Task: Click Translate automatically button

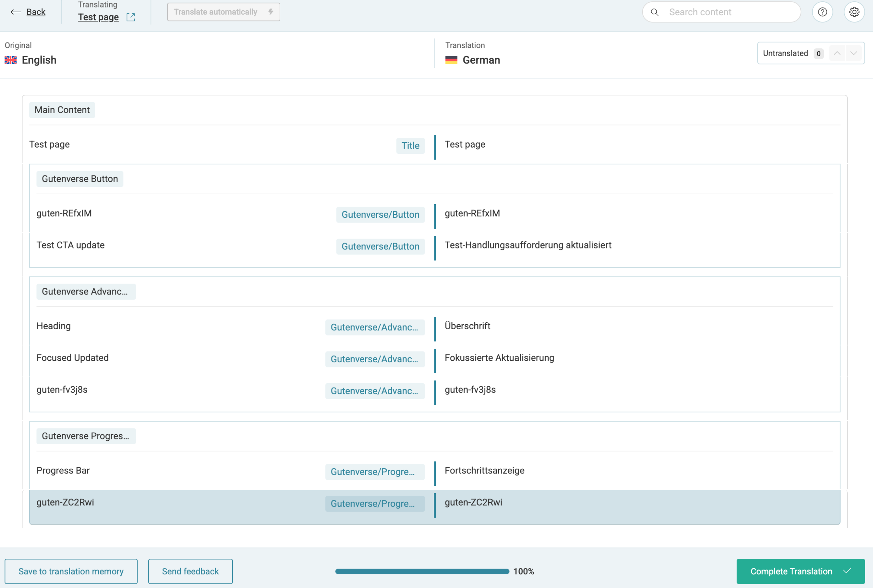Action: click(x=224, y=12)
